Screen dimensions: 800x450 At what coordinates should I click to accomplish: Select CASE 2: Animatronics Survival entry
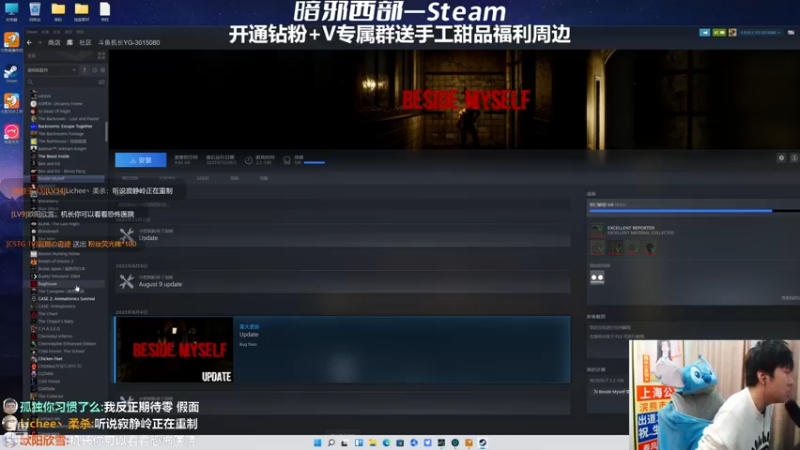point(66,298)
